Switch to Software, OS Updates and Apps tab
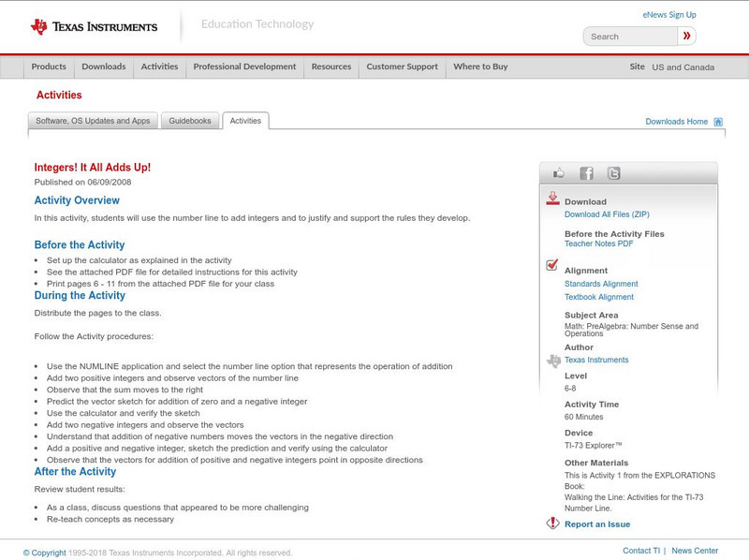 (x=93, y=121)
